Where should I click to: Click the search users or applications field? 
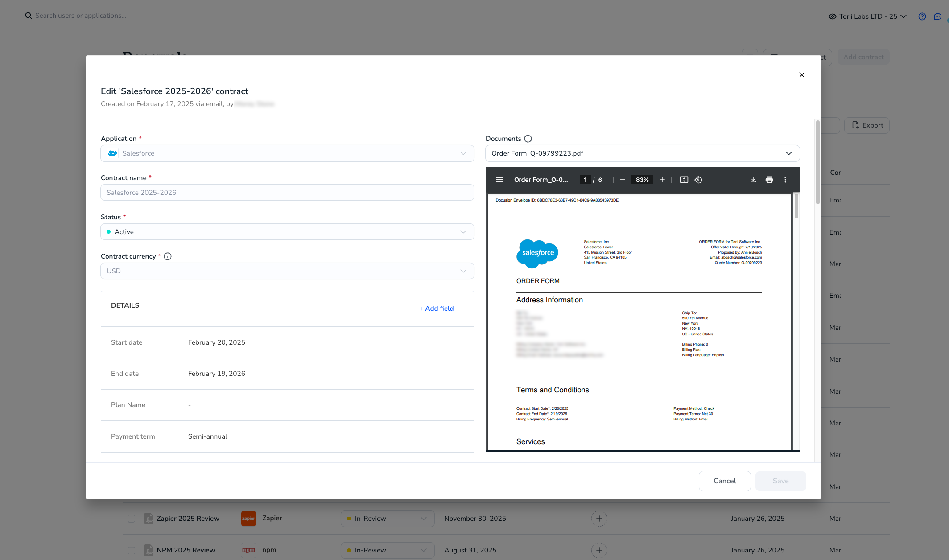tap(80, 16)
